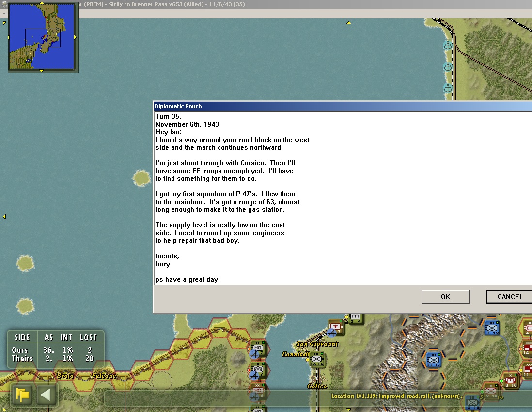The height and width of the screenshot is (412, 532).
Task: Click the main map's top scroll arrow
Action: pos(348,23)
